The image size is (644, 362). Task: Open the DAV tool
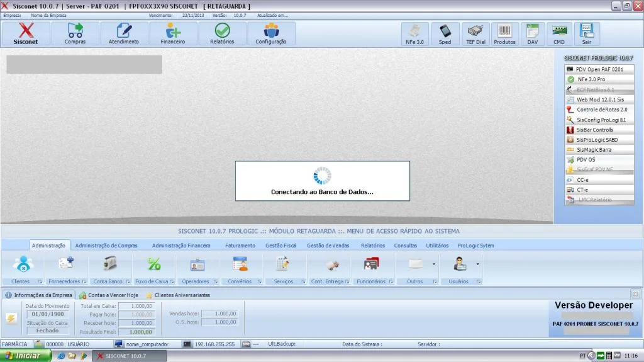click(532, 34)
